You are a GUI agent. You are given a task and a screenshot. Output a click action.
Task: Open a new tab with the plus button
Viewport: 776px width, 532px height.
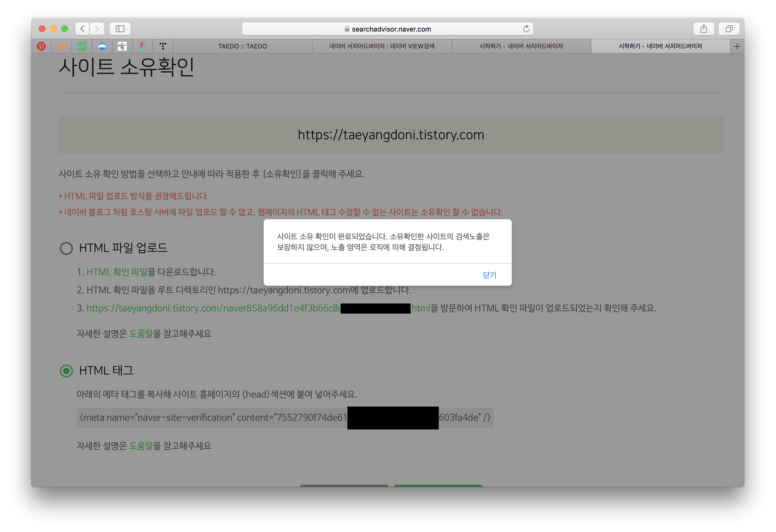[x=737, y=46]
